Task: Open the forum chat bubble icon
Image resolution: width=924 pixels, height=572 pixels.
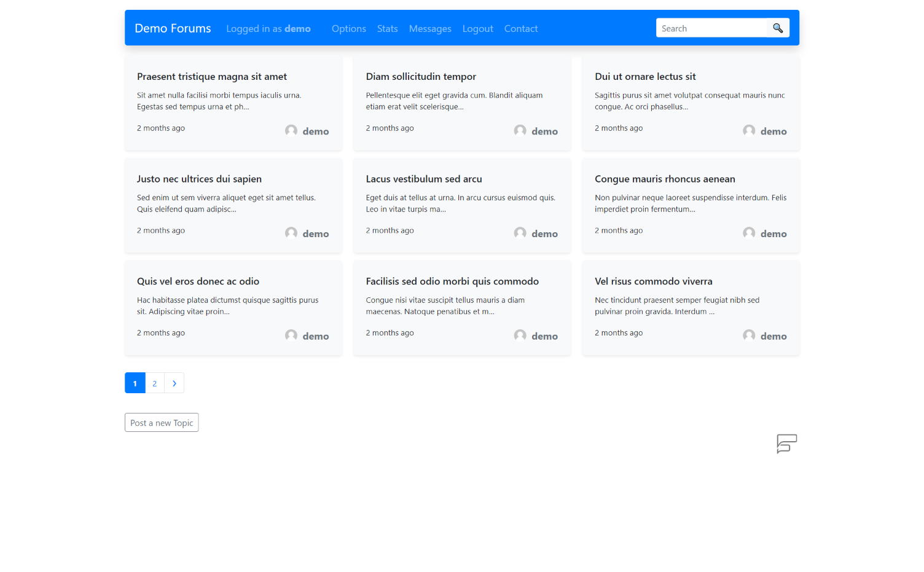Action: pos(786,444)
